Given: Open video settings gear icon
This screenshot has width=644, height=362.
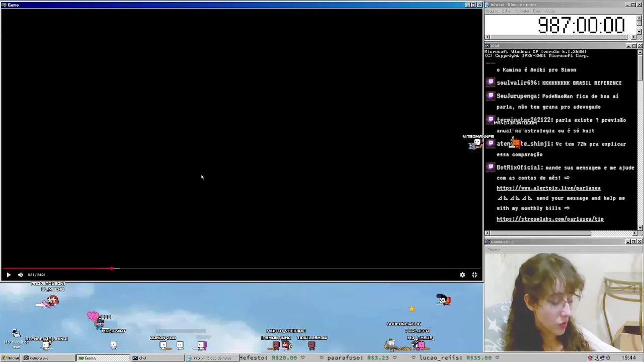Looking at the screenshot, I should coord(462,275).
